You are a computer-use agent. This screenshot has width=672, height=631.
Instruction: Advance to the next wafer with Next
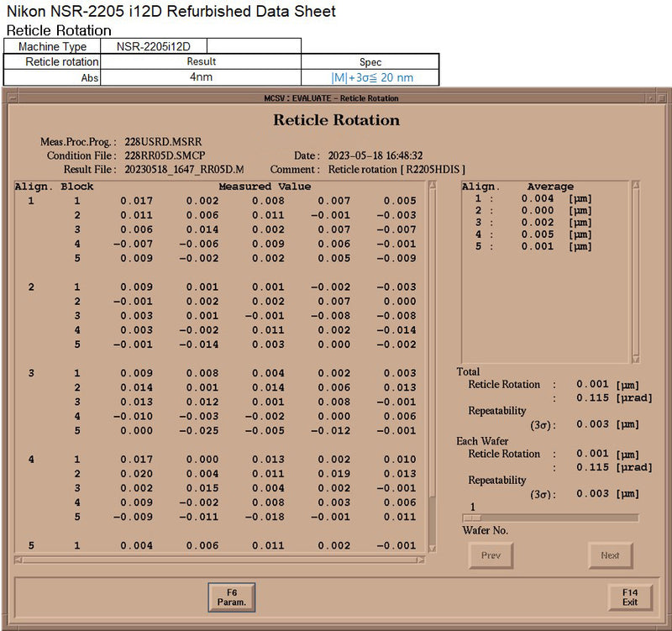click(610, 555)
